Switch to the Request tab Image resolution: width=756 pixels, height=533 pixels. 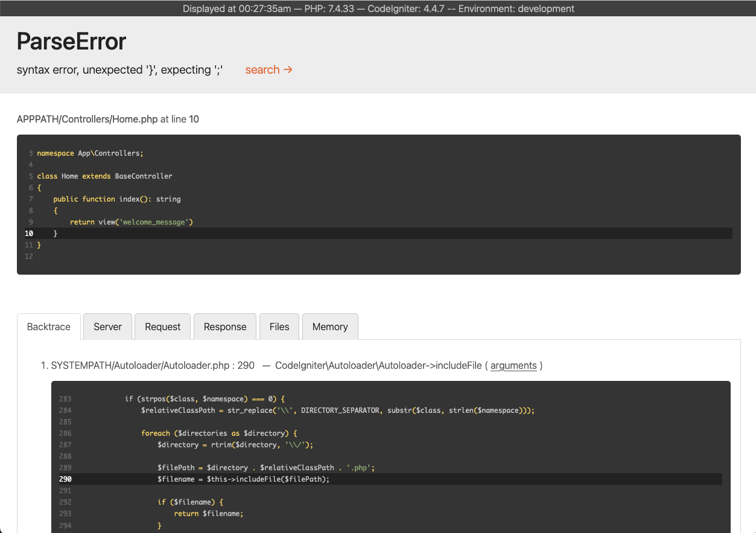click(162, 327)
